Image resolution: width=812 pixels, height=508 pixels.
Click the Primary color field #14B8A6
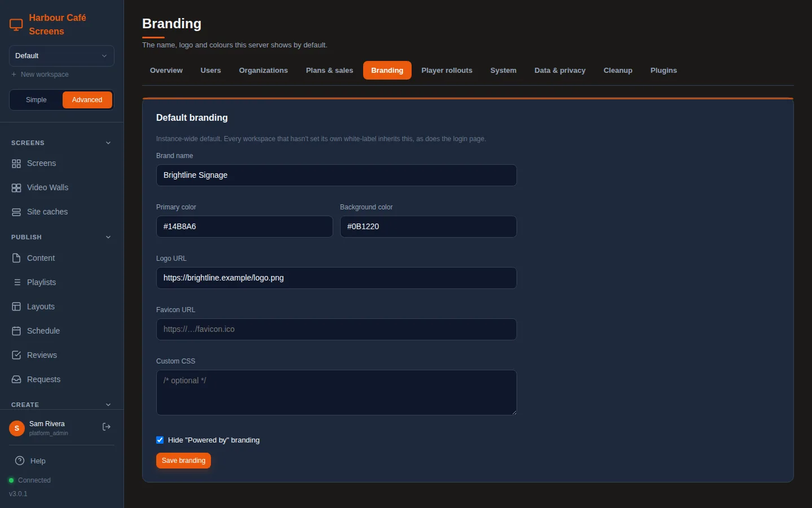click(x=245, y=227)
